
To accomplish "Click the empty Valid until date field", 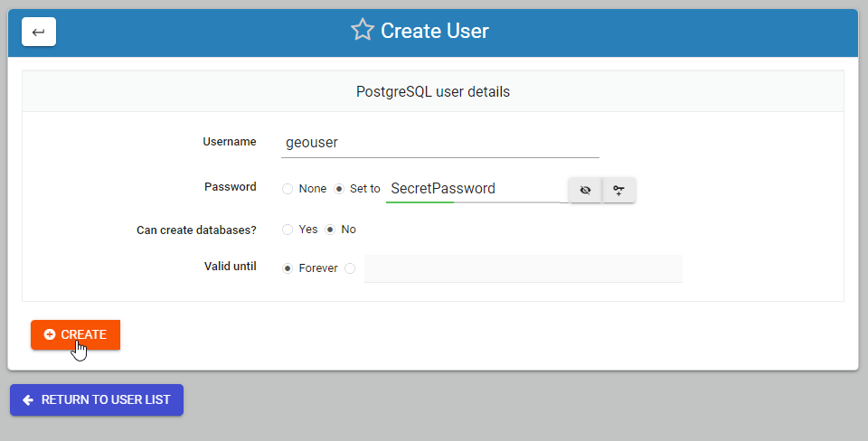I will [523, 268].
